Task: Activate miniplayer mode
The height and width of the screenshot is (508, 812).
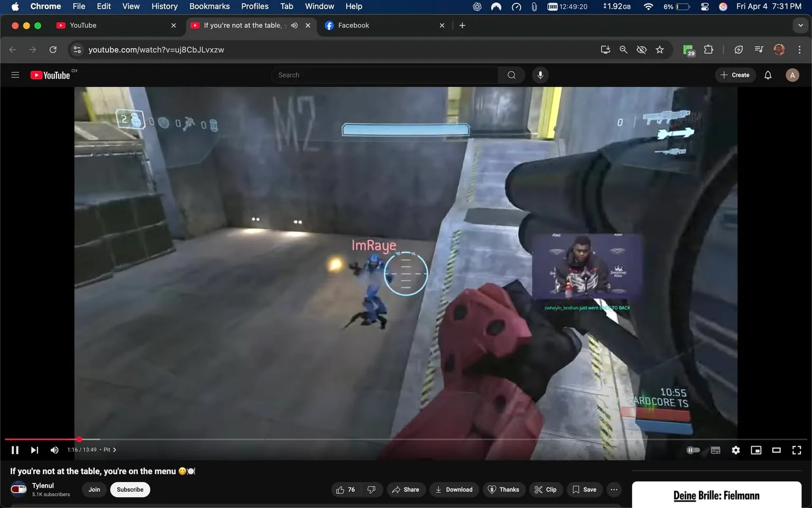Action: [756, 450]
